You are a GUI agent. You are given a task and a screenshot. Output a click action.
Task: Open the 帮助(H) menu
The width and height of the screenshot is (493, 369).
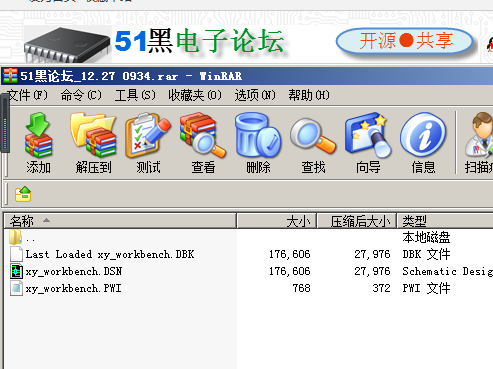309,95
